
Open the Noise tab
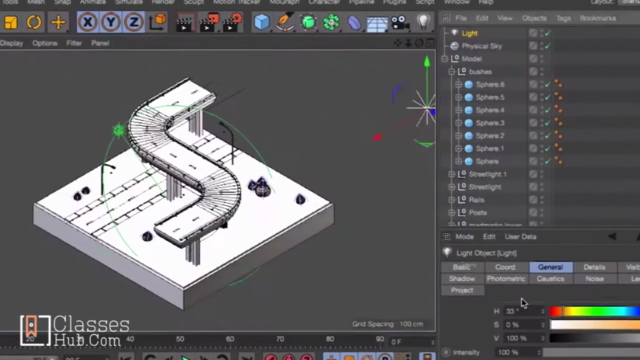(594, 279)
